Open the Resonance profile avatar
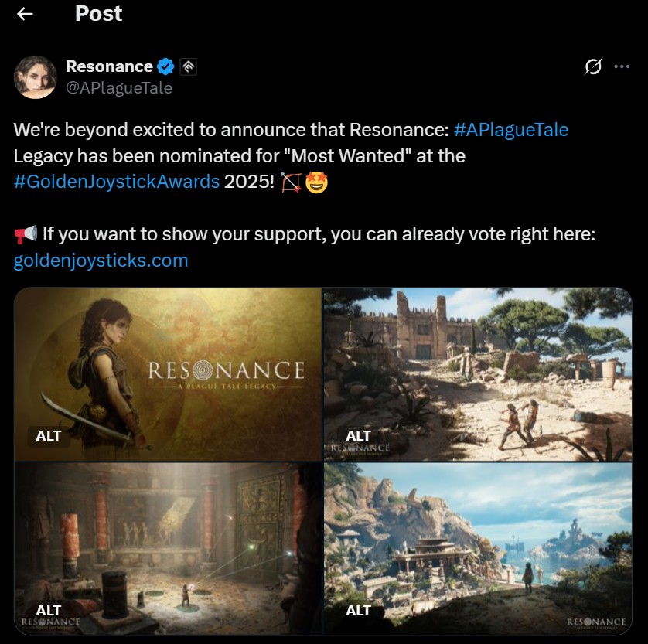 pos(36,77)
